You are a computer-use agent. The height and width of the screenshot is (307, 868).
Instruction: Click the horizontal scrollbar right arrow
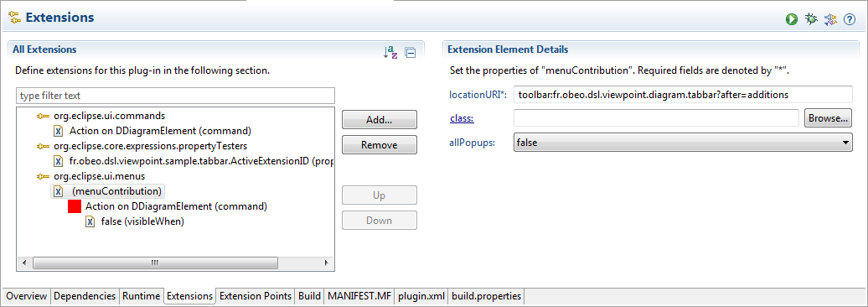point(327,263)
